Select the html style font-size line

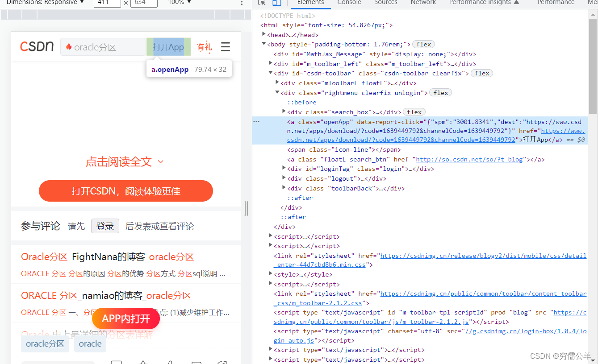(x=326, y=25)
